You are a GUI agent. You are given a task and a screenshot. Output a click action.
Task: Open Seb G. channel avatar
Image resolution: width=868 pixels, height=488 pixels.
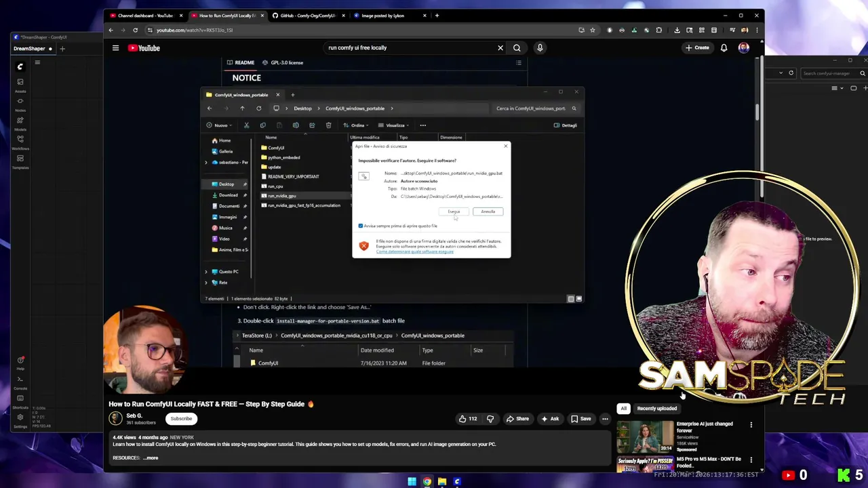[x=115, y=418]
